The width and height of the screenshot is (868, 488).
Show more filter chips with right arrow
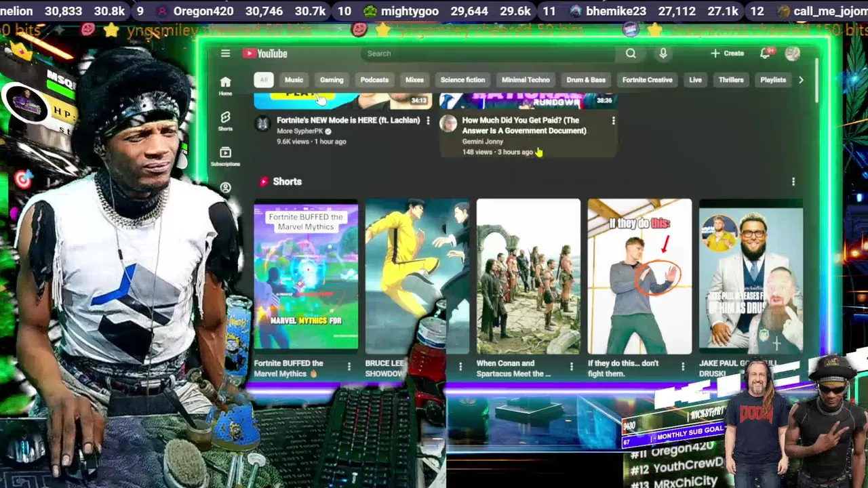point(801,80)
